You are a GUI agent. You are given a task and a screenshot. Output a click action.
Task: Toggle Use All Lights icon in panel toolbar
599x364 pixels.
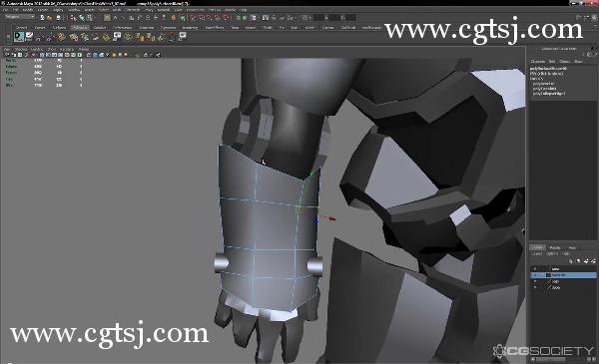pyautogui.click(x=114, y=55)
